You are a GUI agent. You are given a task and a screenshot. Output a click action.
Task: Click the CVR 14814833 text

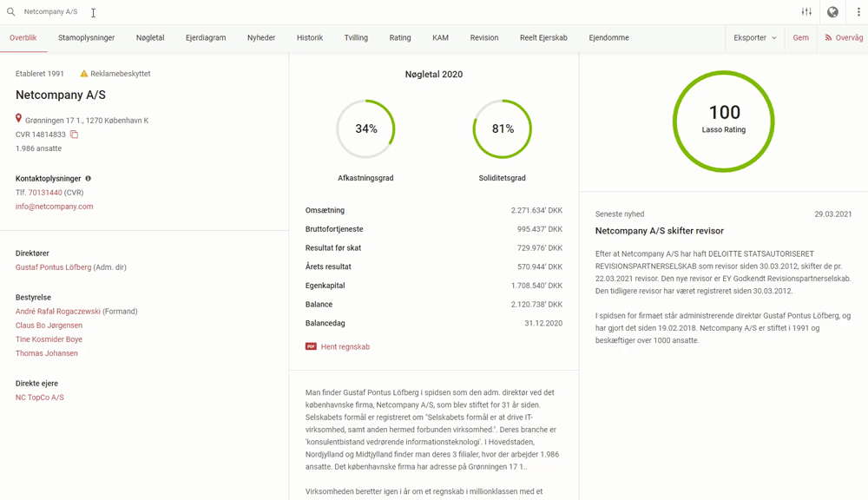41,135
